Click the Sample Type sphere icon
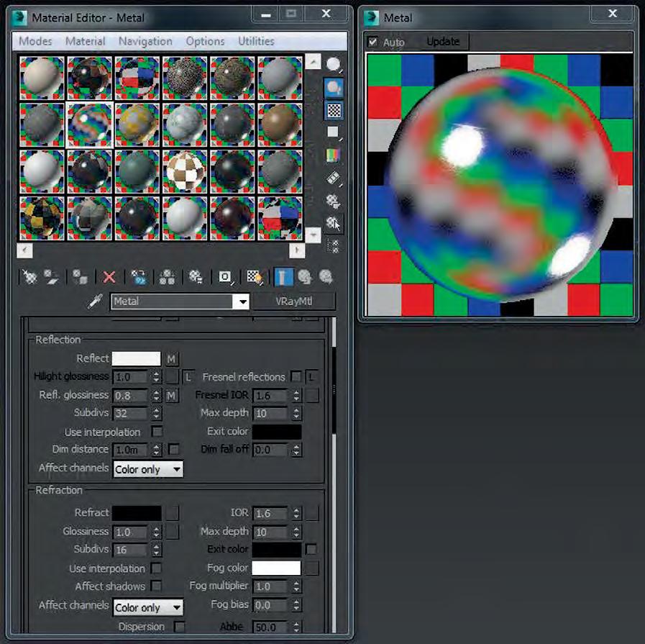Screen dimensions: 645x644 pyautogui.click(x=334, y=65)
